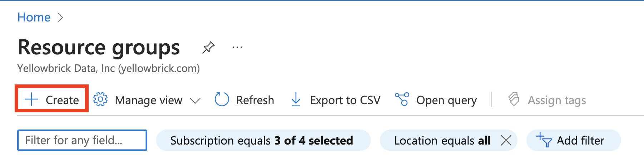Viewport: 644px width, 166px height.
Task: Click the Create button label
Action: click(x=62, y=100)
